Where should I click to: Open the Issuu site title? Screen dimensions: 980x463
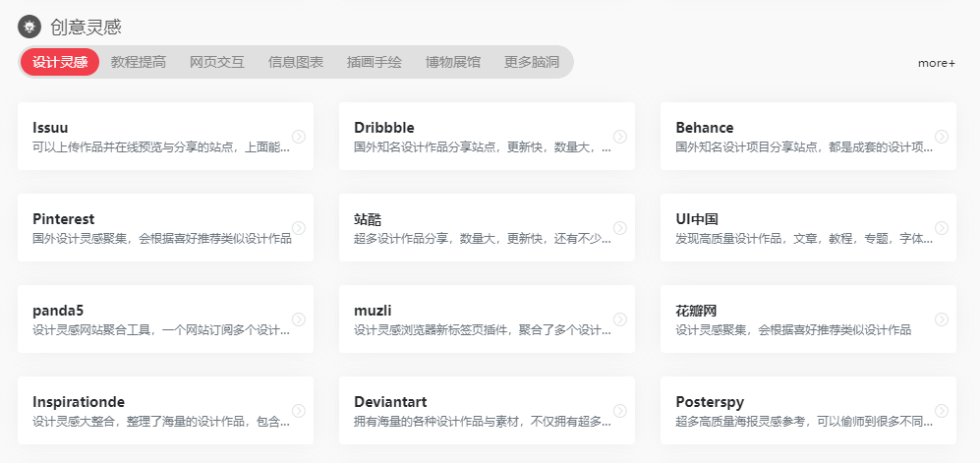[x=51, y=128]
